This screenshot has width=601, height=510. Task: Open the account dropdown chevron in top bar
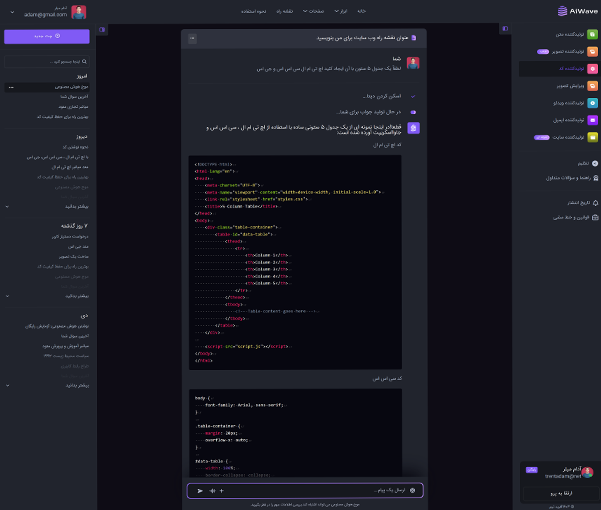[12, 12]
